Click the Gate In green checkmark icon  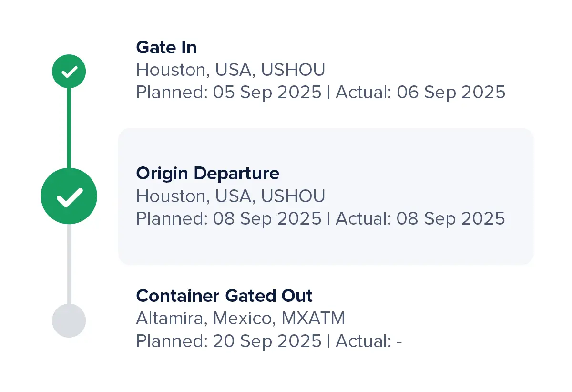pos(69,72)
